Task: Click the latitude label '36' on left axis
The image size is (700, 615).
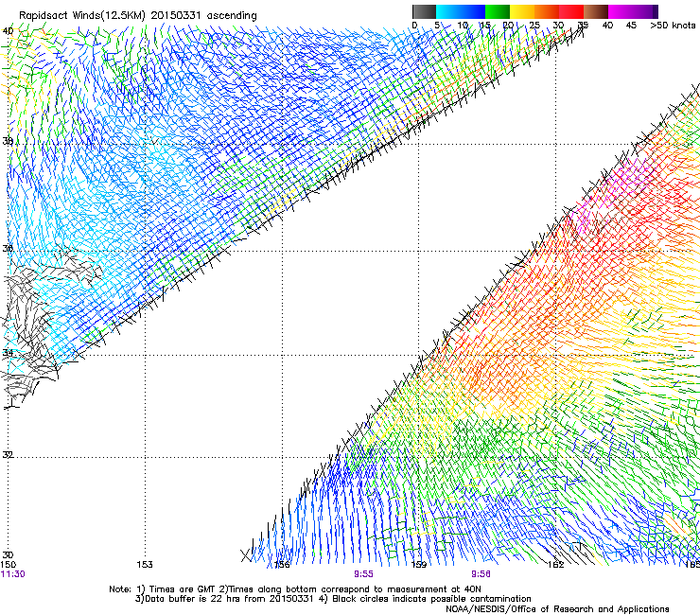Action: [x=8, y=248]
